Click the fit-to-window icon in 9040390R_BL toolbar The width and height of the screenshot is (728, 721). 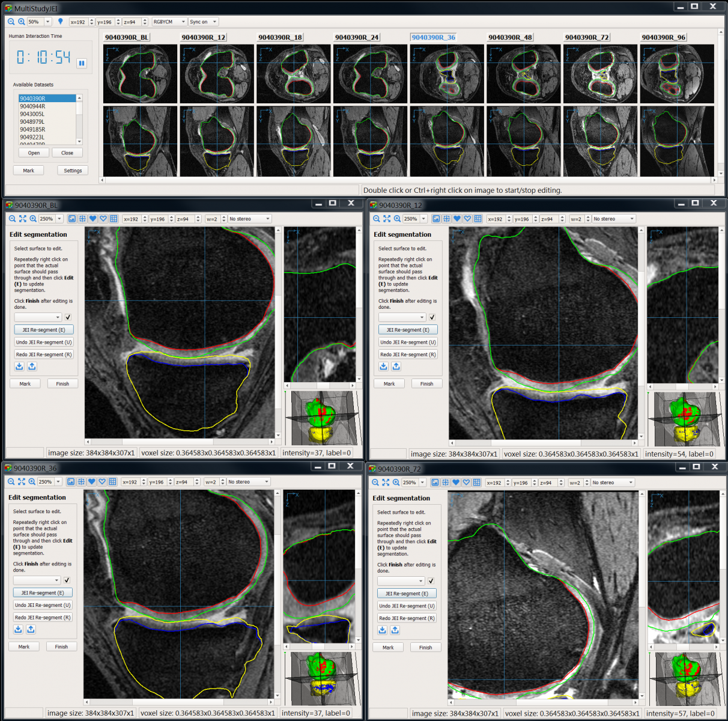tap(22, 219)
